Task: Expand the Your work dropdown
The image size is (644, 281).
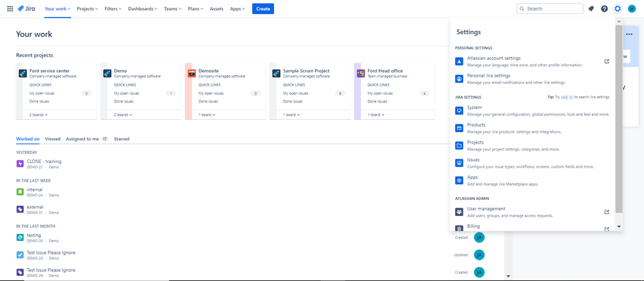Action: pyautogui.click(x=57, y=8)
